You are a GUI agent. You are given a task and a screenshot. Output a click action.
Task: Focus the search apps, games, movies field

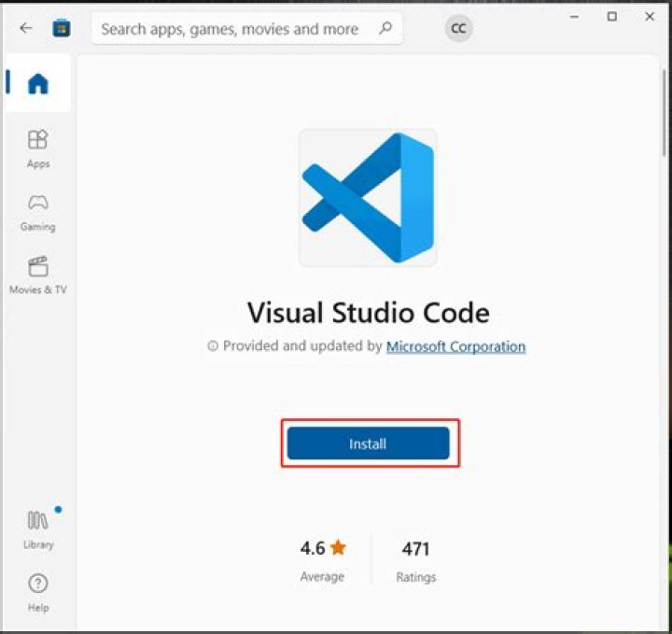(x=246, y=28)
